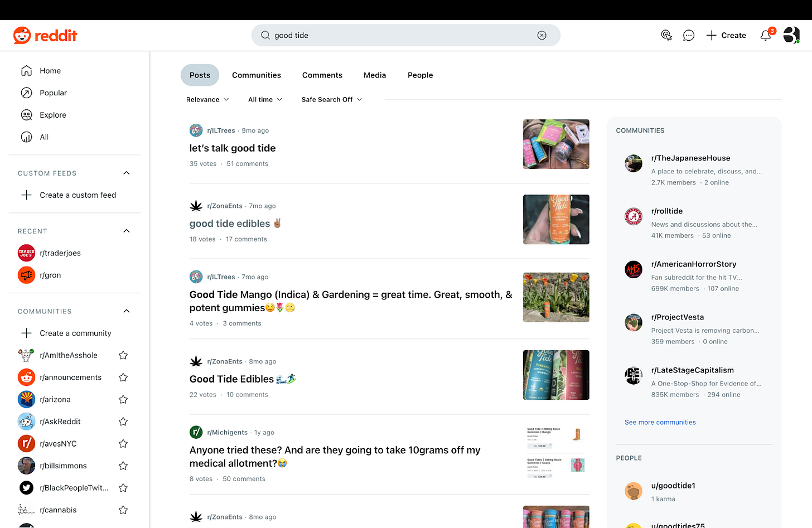812x528 pixels.
Task: Open r/AskReddit community icon
Action: coord(26,422)
